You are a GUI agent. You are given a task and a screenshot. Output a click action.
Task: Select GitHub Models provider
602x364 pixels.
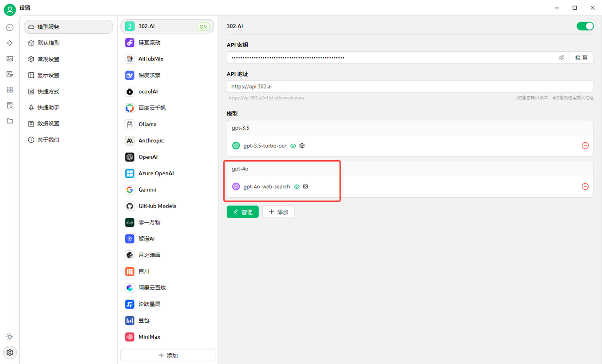point(167,206)
